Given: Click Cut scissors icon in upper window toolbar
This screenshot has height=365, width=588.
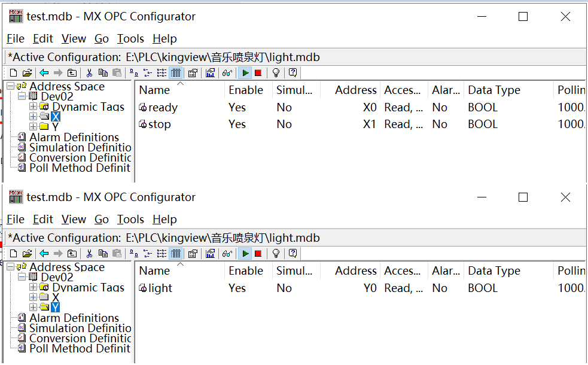Looking at the screenshot, I should point(89,73).
